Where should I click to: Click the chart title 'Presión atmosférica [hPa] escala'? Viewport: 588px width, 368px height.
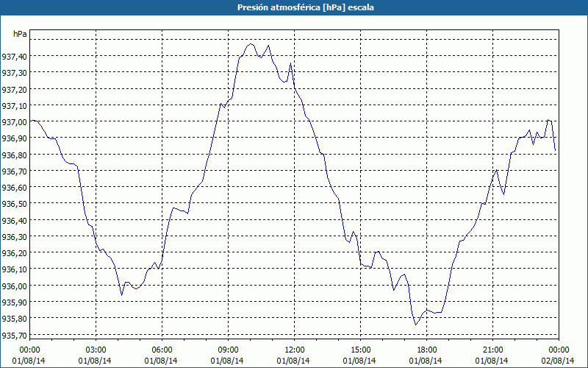(x=306, y=7)
